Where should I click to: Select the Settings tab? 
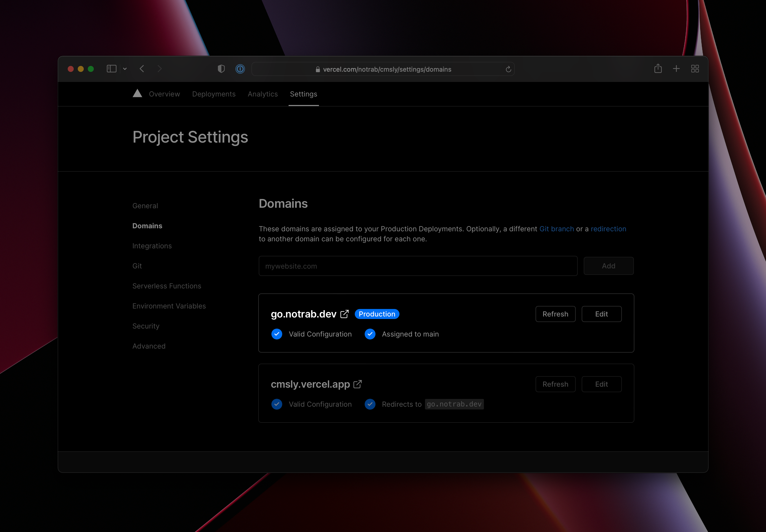(303, 94)
